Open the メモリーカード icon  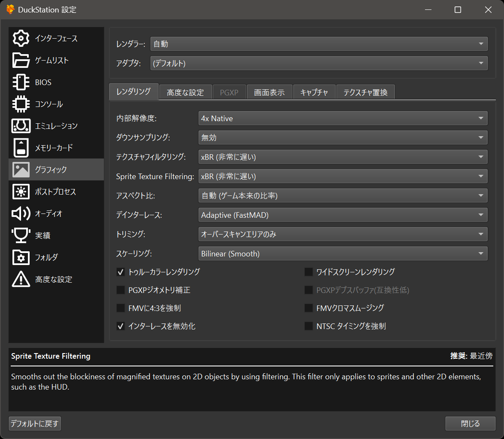pos(21,148)
